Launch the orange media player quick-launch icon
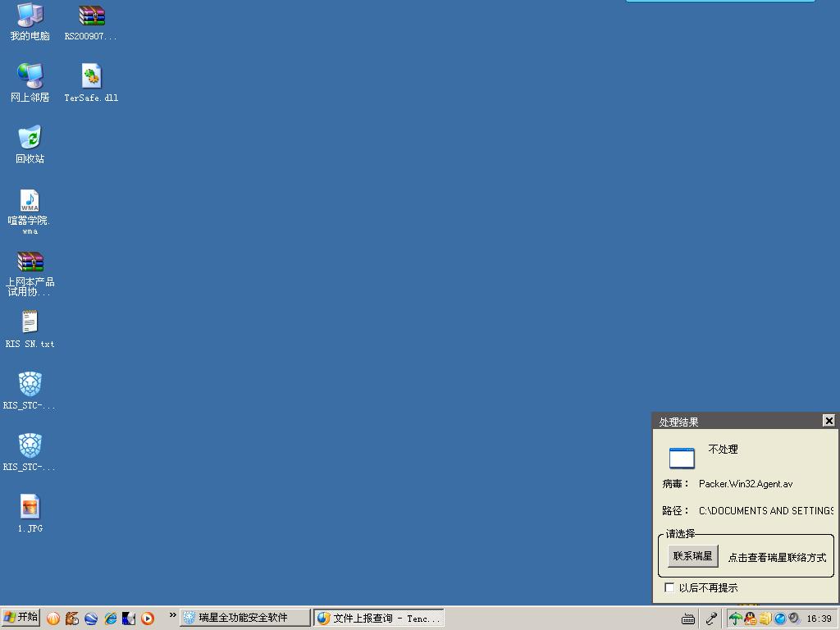 coord(148,619)
